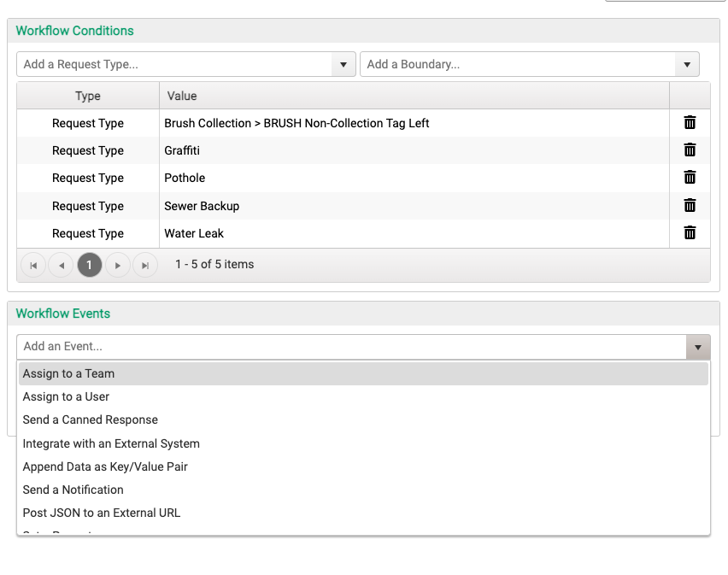Image resolution: width=728 pixels, height=575 pixels.
Task: Delete the Brush Collection request type row
Action: pyautogui.click(x=690, y=123)
